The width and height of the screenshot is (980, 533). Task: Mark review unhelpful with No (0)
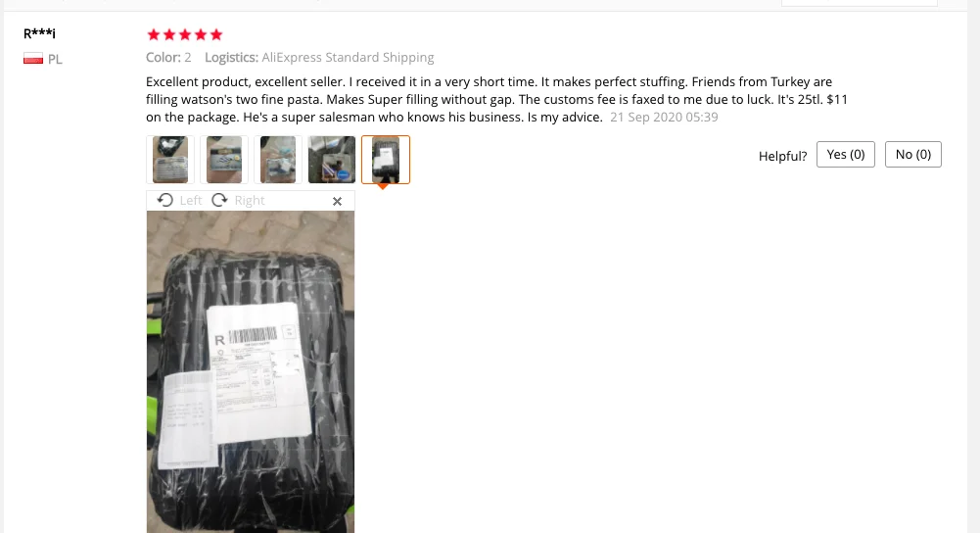coord(913,155)
